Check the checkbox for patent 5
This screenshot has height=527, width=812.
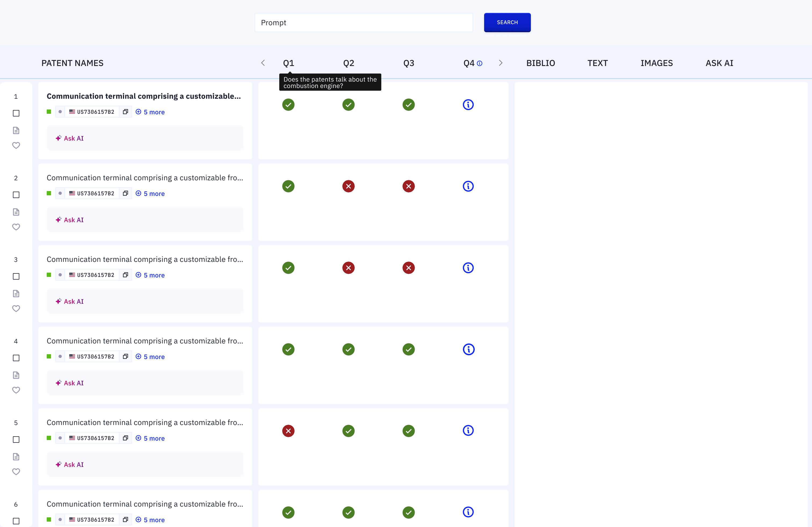click(16, 440)
